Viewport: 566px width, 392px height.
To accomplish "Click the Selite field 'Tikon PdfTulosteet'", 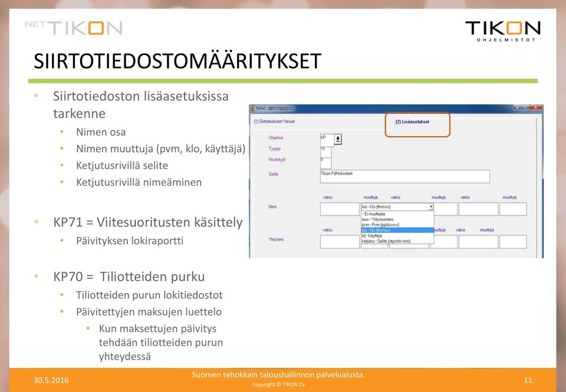I will coord(404,176).
